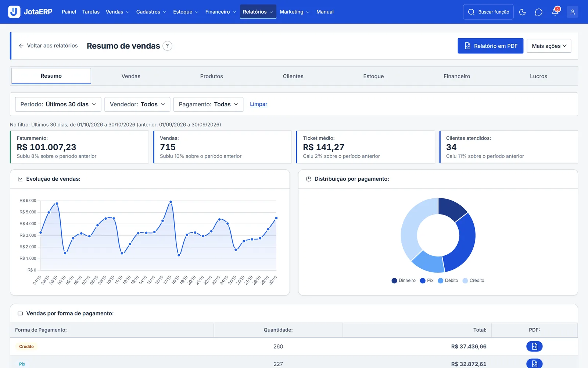Switch to the Vendas report tab
This screenshot has width=588, height=368.
(131, 76)
